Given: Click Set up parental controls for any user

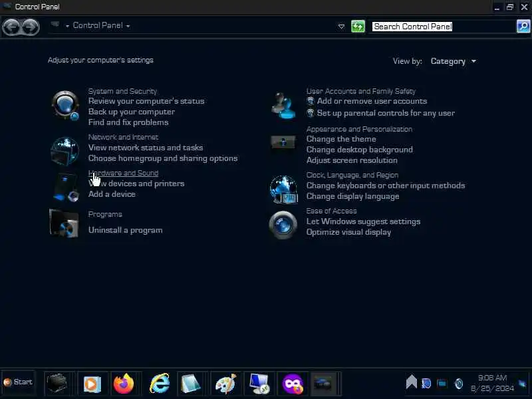Looking at the screenshot, I should coord(386,113).
